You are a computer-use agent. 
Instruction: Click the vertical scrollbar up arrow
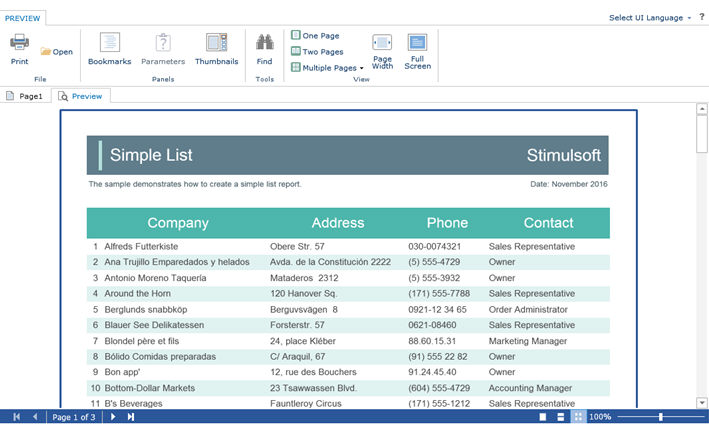pyautogui.click(x=702, y=108)
